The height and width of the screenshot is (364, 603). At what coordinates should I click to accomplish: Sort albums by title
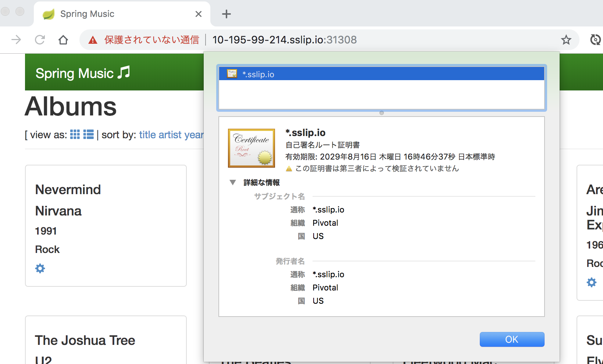pyautogui.click(x=147, y=135)
